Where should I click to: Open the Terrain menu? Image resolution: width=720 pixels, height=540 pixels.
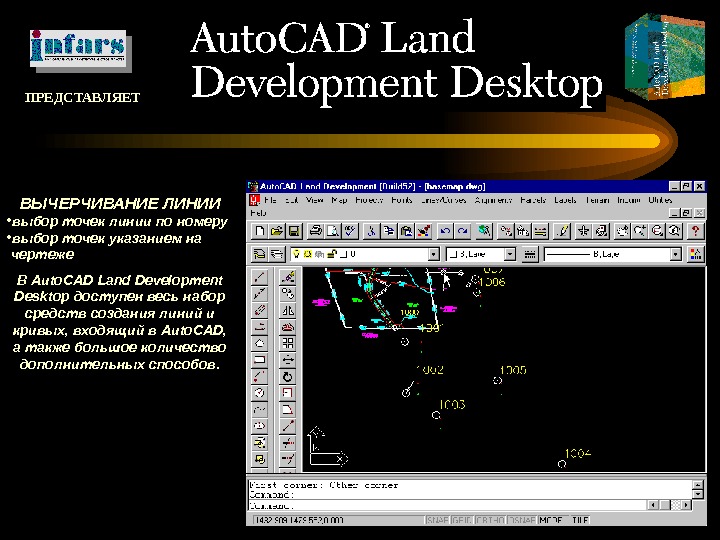coord(597,200)
